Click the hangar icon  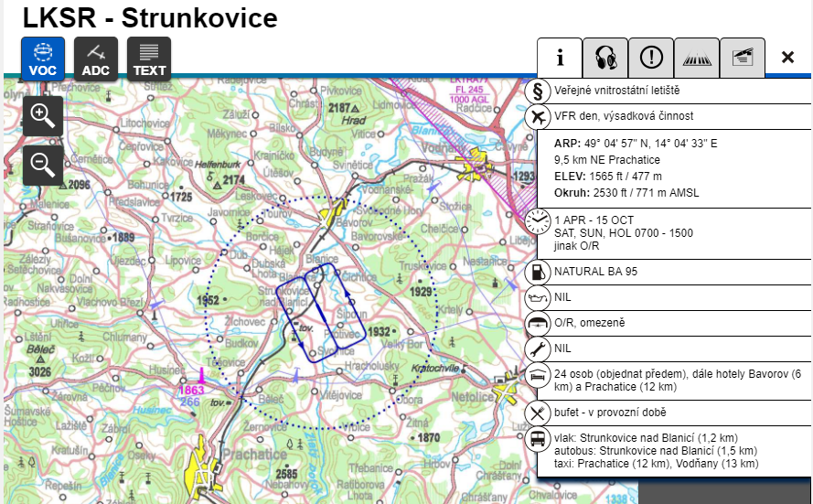tap(539, 323)
